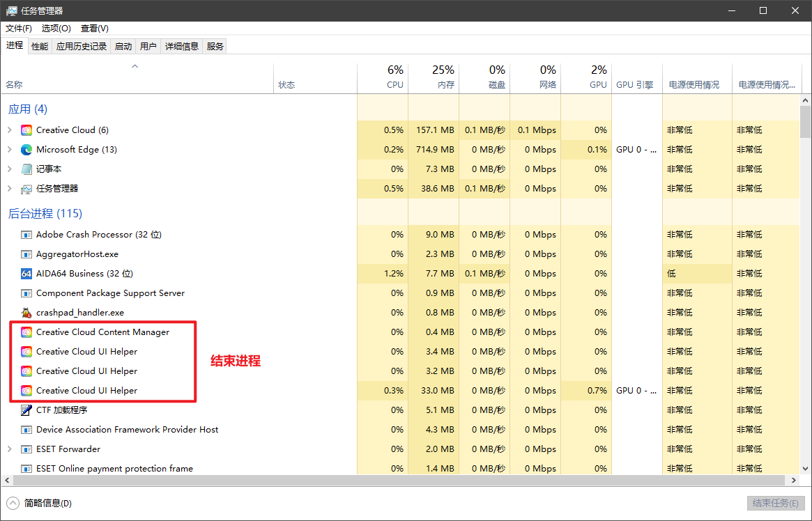Sort by the 磁盘 column header
This screenshot has width=812, height=521.
click(484, 78)
